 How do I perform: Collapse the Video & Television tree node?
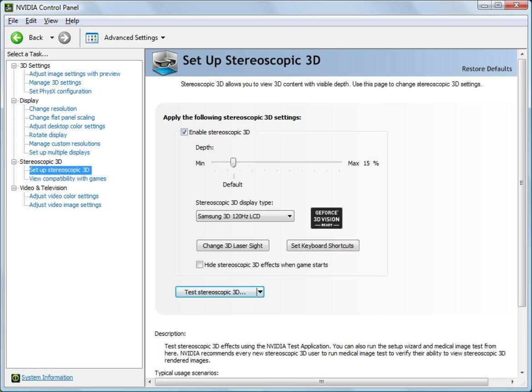14,188
